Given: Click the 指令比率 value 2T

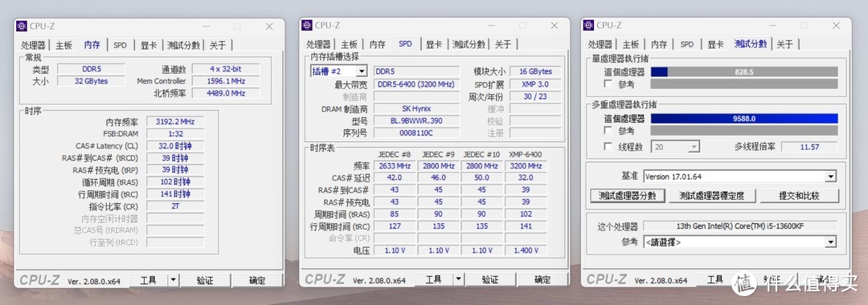Looking at the screenshot, I should coord(175,206).
